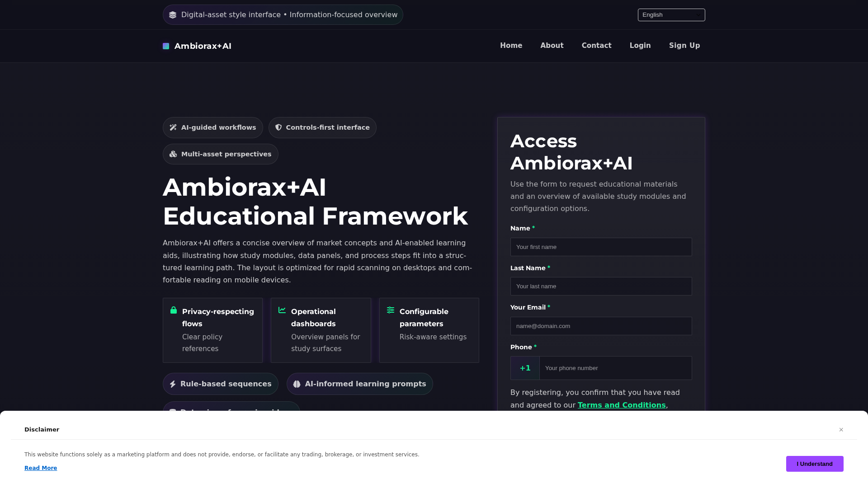Click the green chart Operational dashboards icon

[282, 310]
